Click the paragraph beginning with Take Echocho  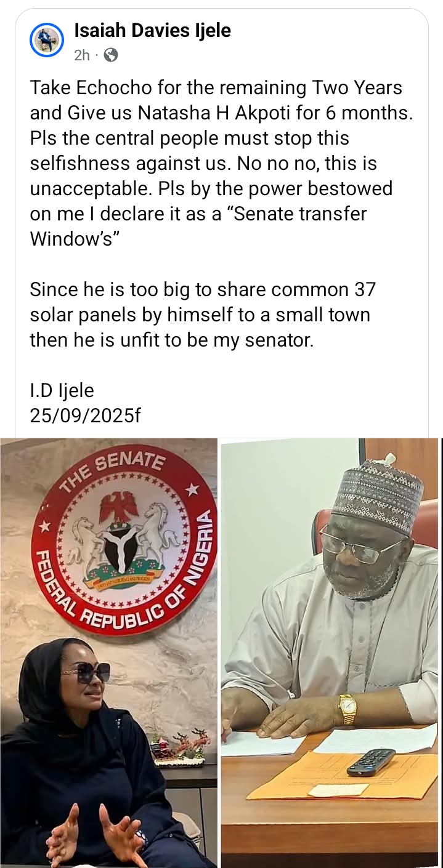(x=185, y=87)
